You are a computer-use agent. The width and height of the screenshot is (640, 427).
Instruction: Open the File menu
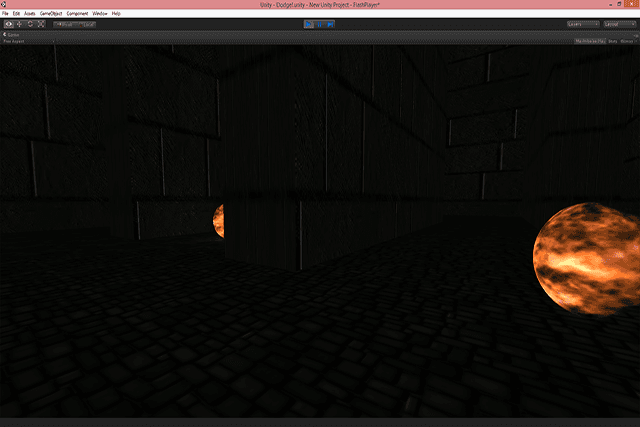coord(5,13)
